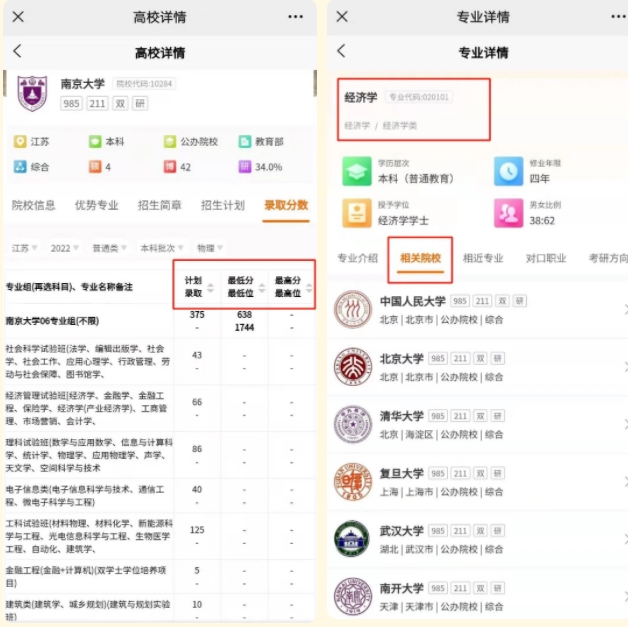Open the 物理 subject filter dropdown
Viewport: 628px width, 627px height.
click(x=208, y=247)
